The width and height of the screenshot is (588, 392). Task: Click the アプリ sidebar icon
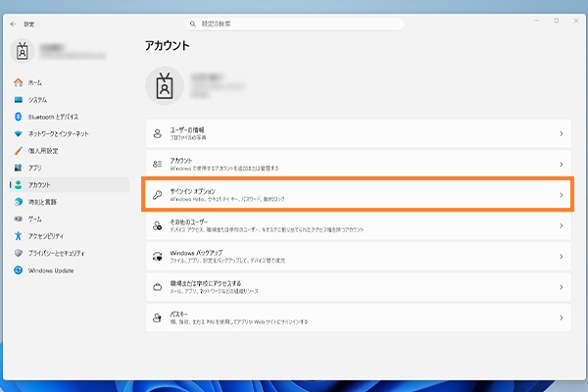[x=18, y=168]
